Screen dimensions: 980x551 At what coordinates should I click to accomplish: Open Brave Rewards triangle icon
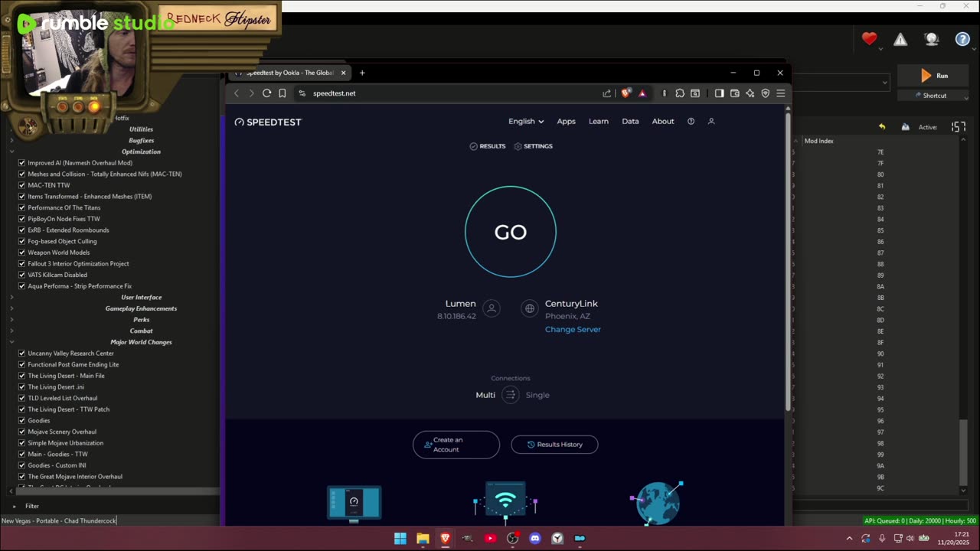642,93
